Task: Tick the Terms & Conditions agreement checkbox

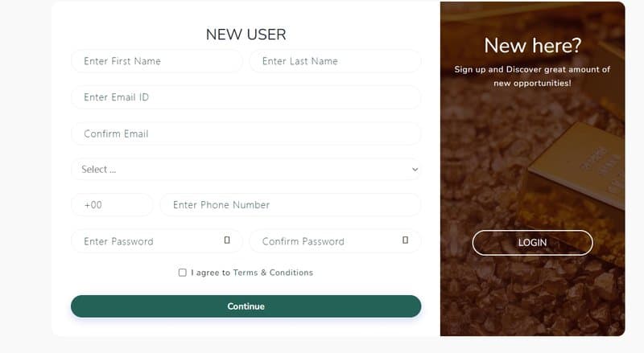Action: pos(183,273)
